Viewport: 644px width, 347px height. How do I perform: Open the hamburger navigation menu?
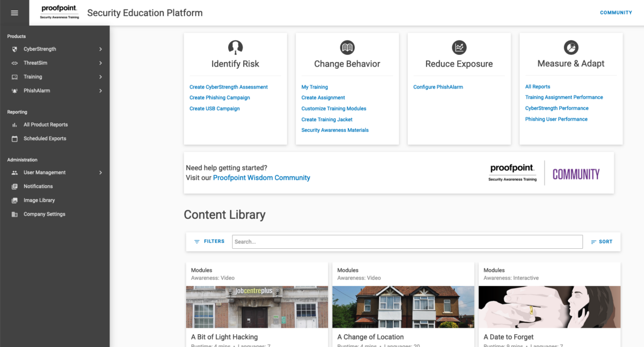click(x=14, y=13)
